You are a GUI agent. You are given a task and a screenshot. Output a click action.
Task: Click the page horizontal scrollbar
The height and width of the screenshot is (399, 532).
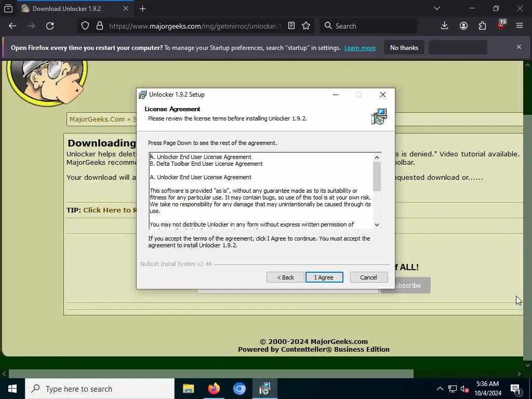pyautogui.click(x=211, y=374)
